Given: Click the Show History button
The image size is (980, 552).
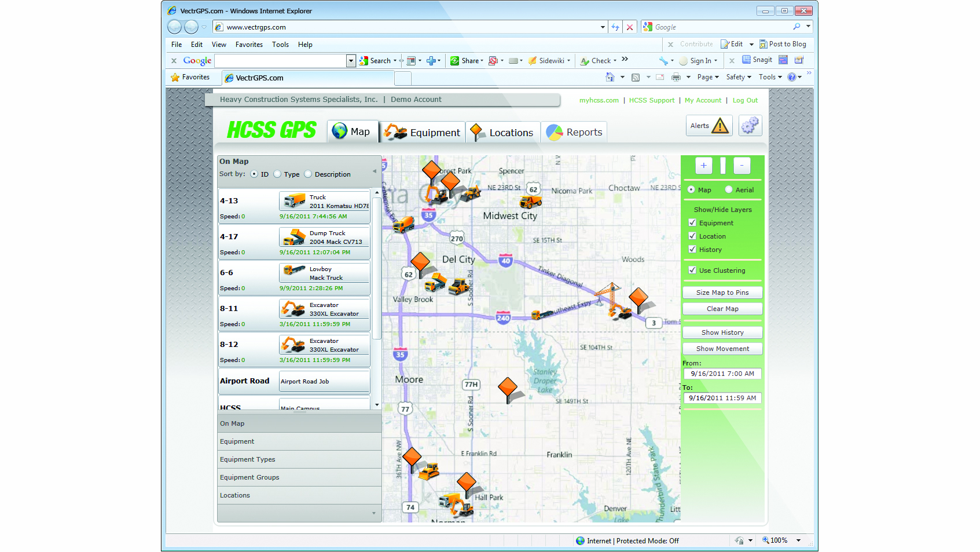Looking at the screenshot, I should (x=722, y=332).
